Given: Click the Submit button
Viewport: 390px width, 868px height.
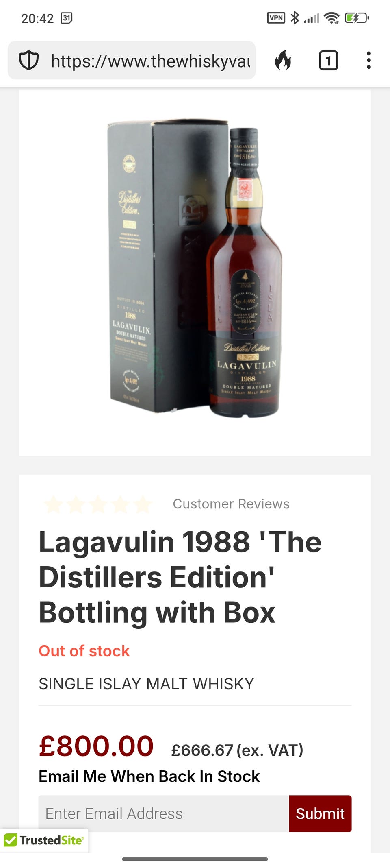Looking at the screenshot, I should click(x=320, y=813).
